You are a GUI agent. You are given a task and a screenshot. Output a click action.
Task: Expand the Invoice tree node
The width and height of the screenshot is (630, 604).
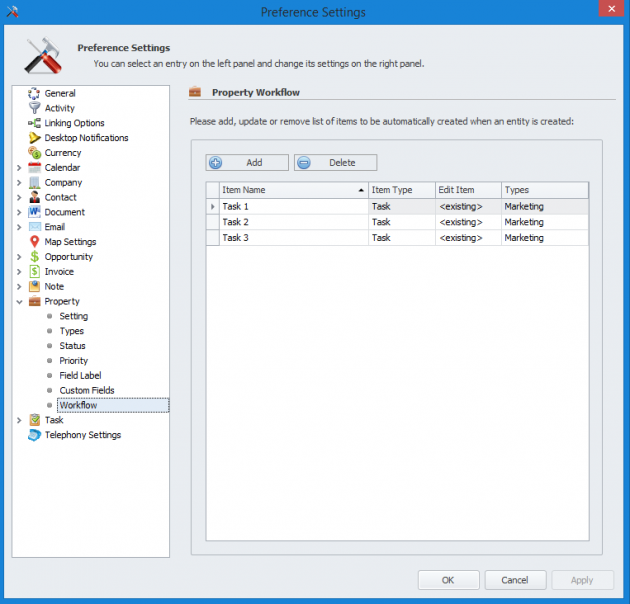19,272
